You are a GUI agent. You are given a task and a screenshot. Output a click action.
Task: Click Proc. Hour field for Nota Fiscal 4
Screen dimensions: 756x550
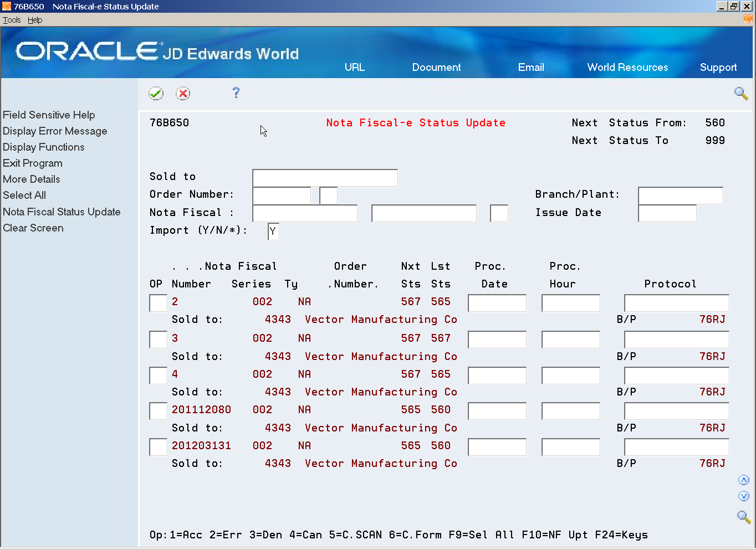[x=571, y=376]
